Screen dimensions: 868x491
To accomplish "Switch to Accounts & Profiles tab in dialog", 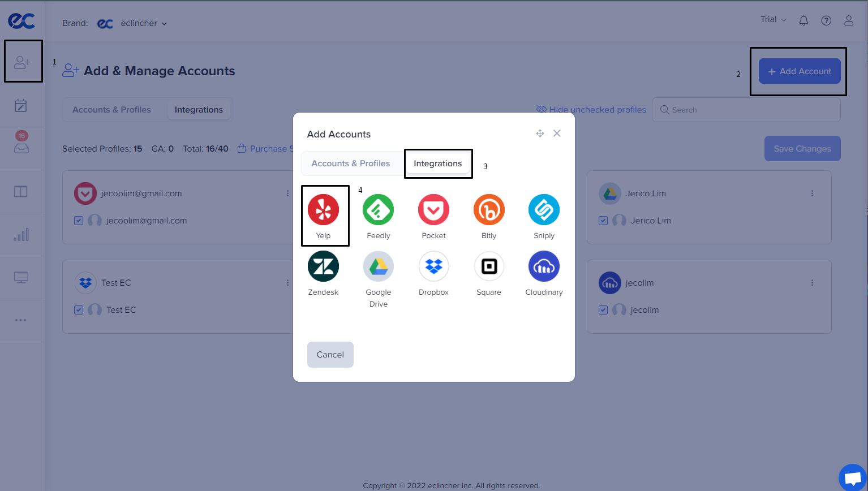I will tap(351, 163).
